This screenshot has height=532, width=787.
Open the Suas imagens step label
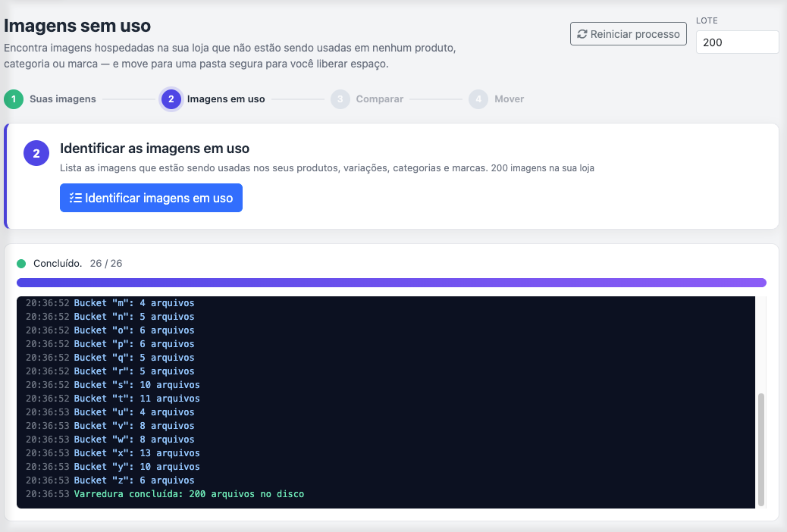[63, 99]
